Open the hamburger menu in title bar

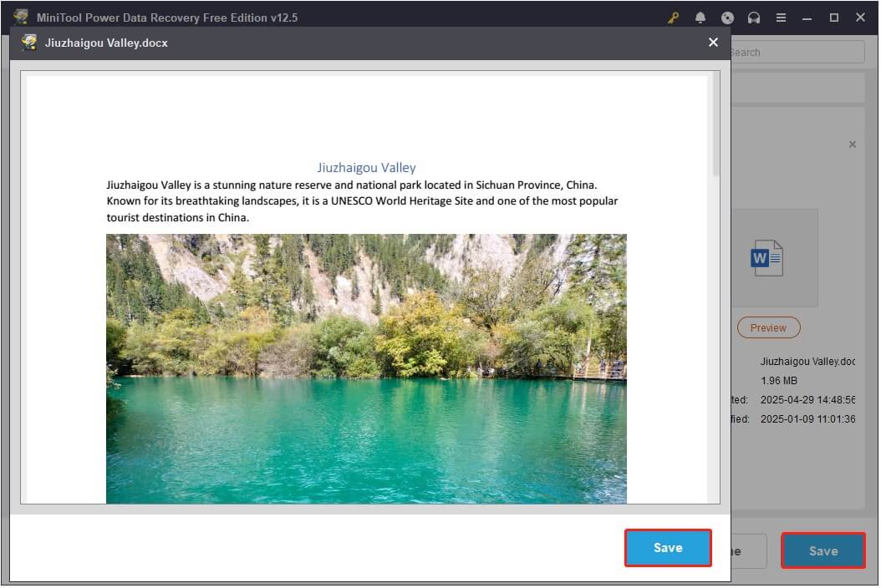coord(781,18)
